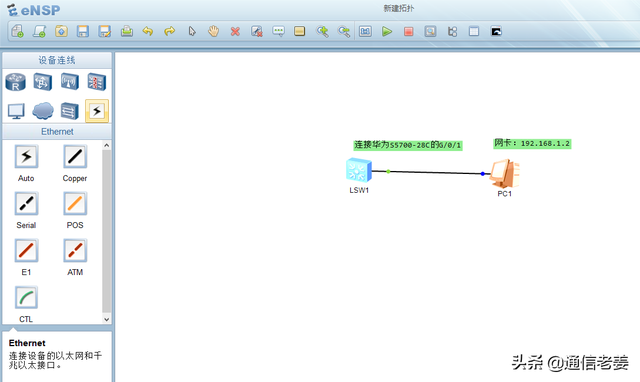
Task: Click the yellow rectangle palette icon
Action: (300, 31)
